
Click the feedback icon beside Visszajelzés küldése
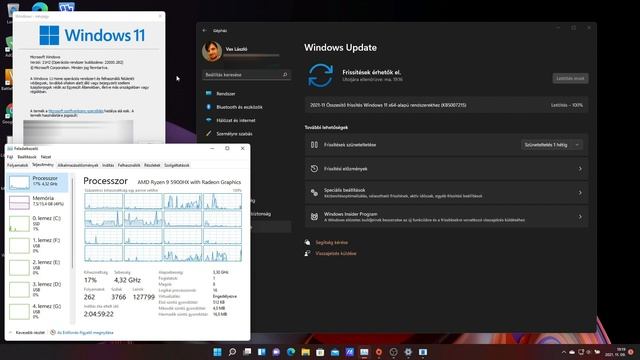pyautogui.click(x=307, y=253)
